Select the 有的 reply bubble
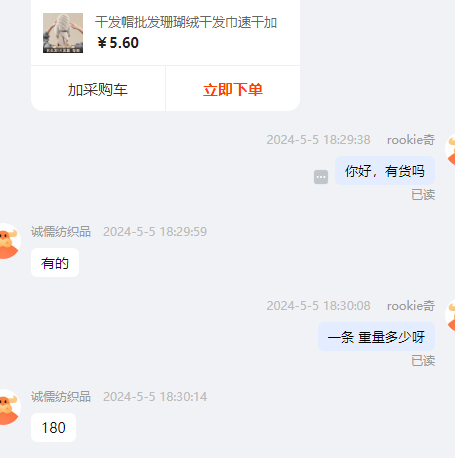This screenshot has height=458, width=455. [x=55, y=263]
